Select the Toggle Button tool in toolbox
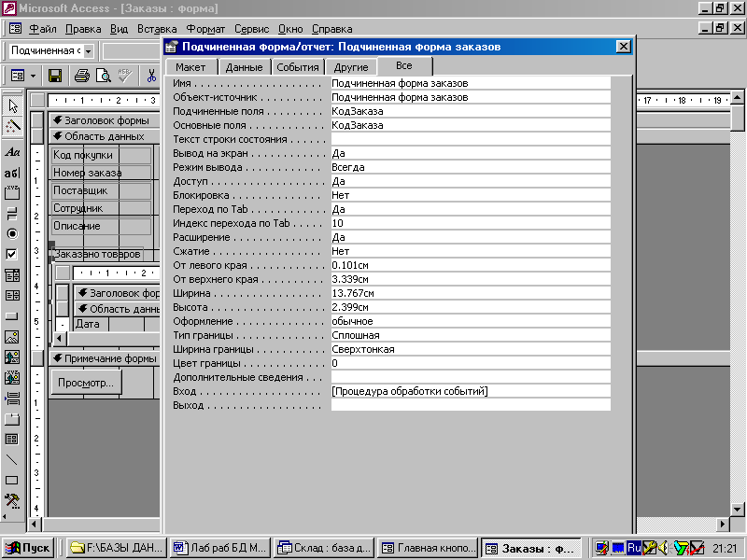This screenshot has height=560, width=747. [x=12, y=214]
